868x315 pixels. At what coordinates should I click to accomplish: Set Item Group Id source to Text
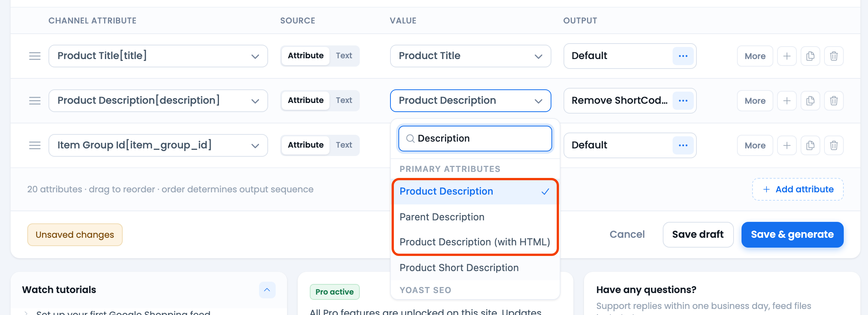[344, 145]
